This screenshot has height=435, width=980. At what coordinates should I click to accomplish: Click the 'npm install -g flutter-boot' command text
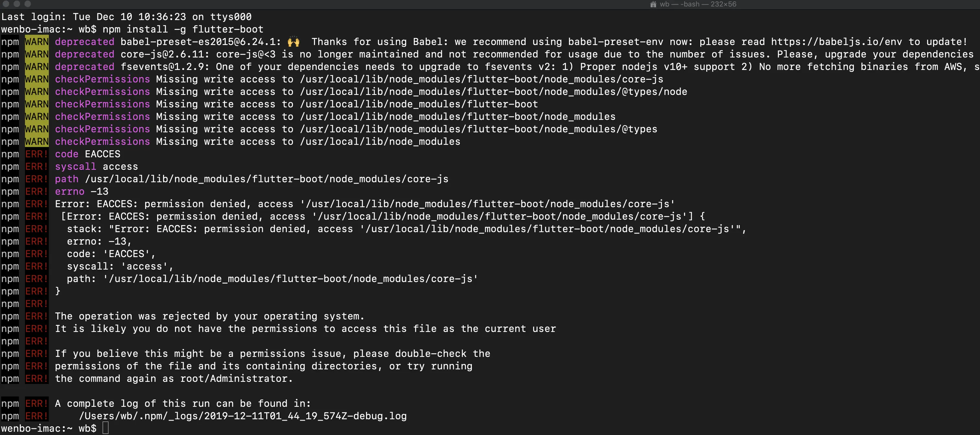pyautogui.click(x=182, y=29)
